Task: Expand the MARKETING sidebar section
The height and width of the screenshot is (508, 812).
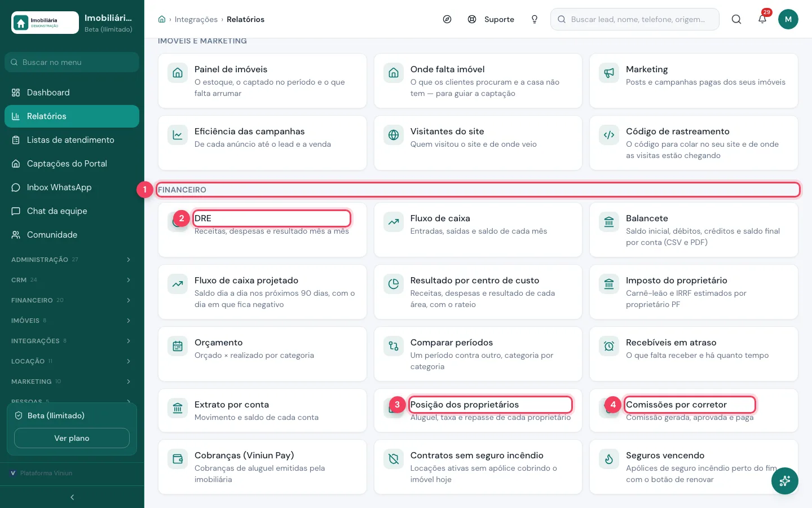Action: pyautogui.click(x=72, y=382)
